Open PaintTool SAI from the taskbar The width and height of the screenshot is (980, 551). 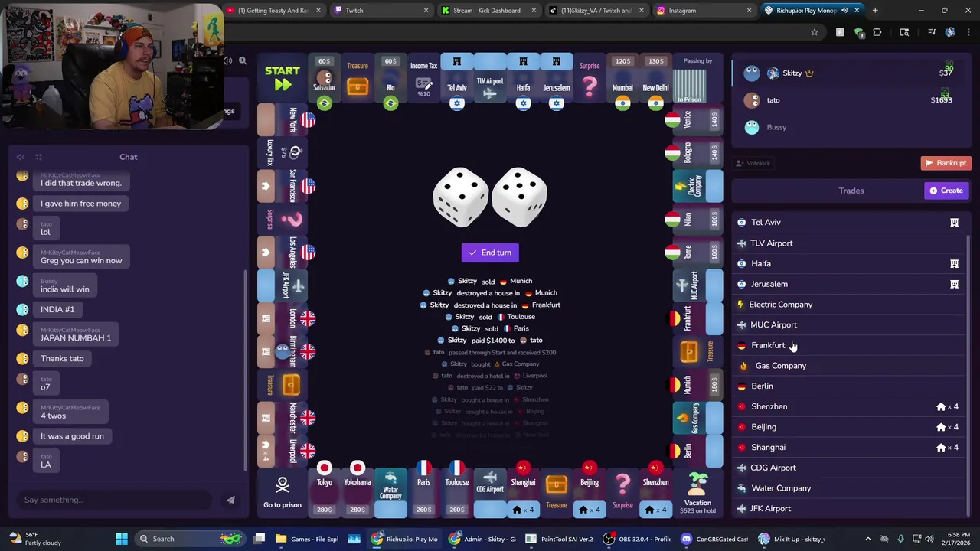(558, 539)
